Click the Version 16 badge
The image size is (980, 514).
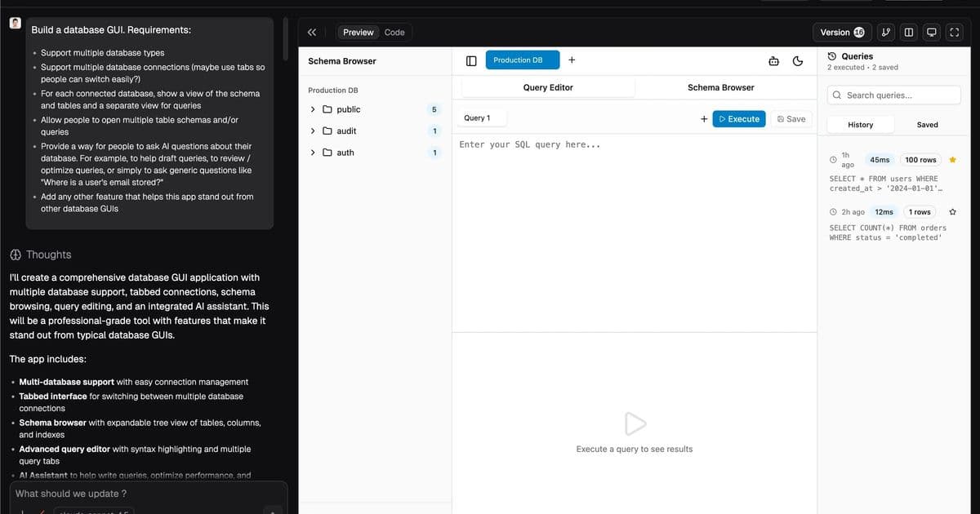click(x=842, y=32)
